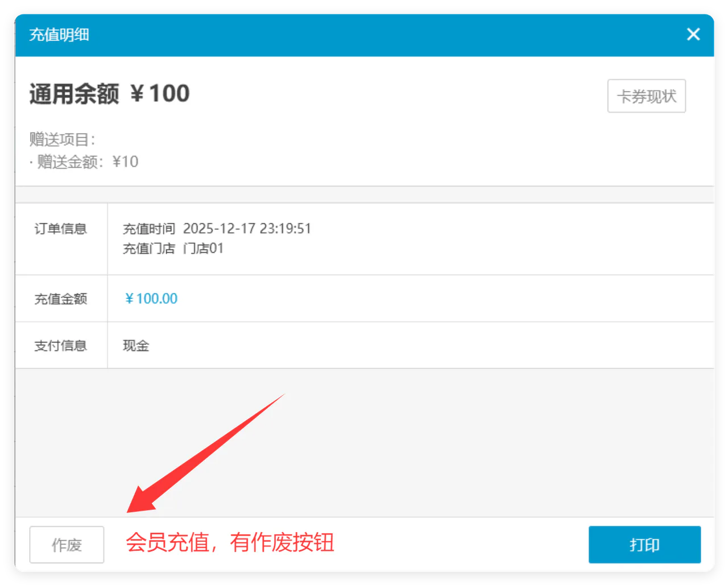Click the 订单信息 row label
This screenshot has width=728, height=585.
tap(60, 229)
